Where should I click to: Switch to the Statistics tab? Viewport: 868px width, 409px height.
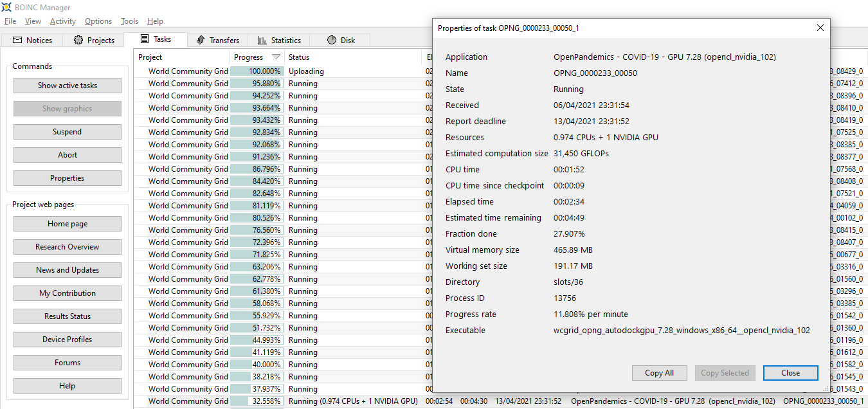click(x=279, y=40)
